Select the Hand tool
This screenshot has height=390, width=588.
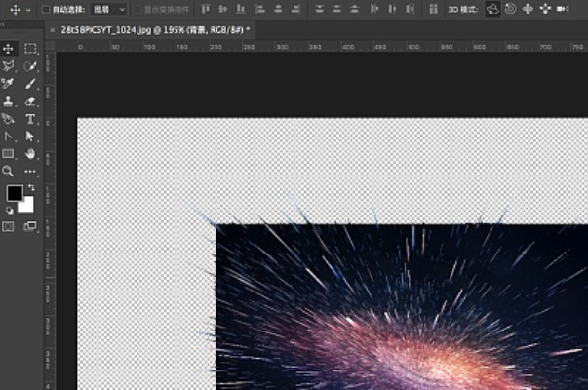(x=30, y=154)
